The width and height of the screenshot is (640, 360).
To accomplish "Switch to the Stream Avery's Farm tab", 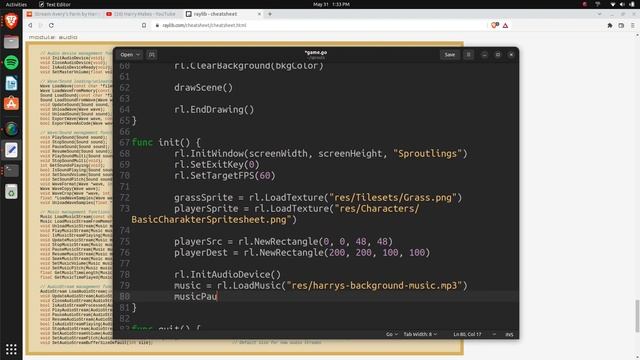I will 63,14.
